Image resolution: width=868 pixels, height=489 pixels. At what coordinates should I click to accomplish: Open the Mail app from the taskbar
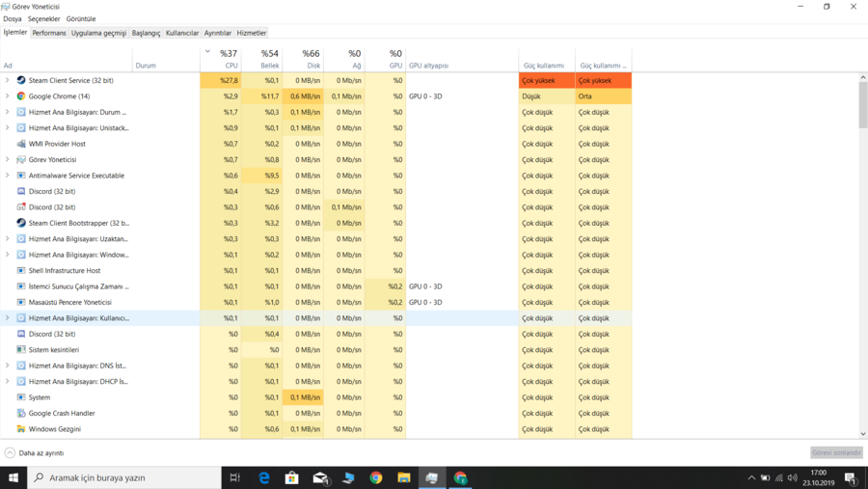[320, 477]
